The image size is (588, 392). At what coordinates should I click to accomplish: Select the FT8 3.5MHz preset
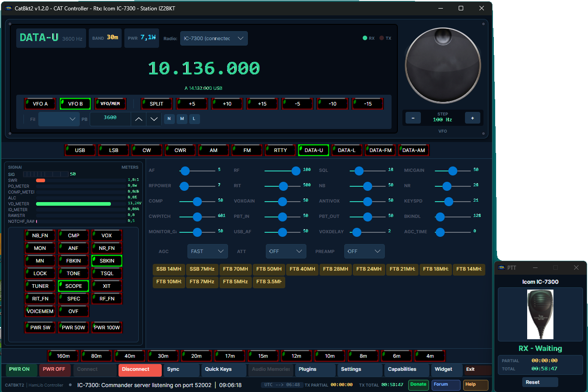click(269, 282)
